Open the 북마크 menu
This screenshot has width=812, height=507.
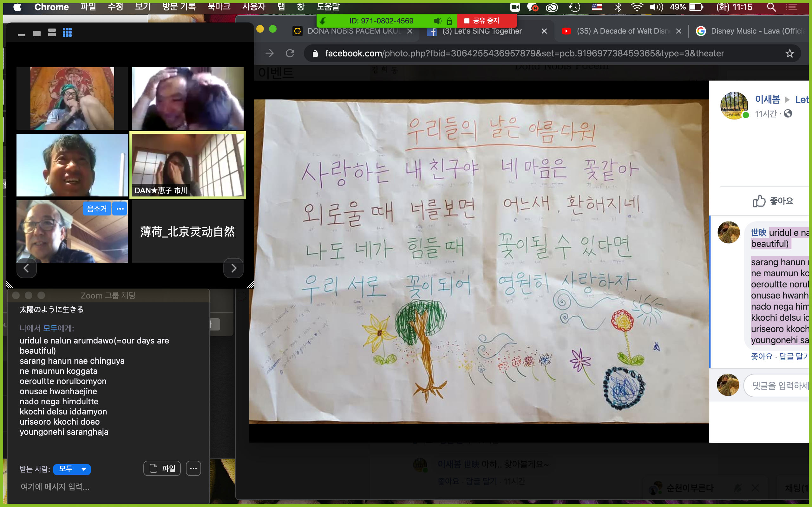click(x=219, y=7)
